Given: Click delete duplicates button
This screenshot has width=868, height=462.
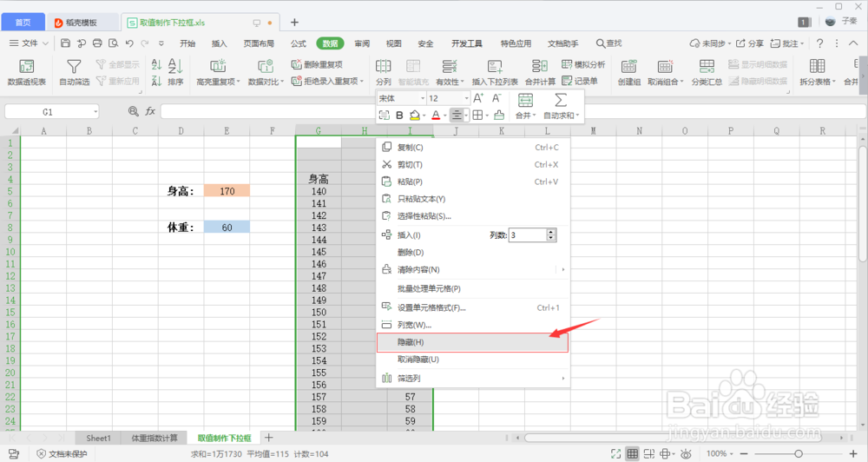Looking at the screenshot, I should coord(317,65).
